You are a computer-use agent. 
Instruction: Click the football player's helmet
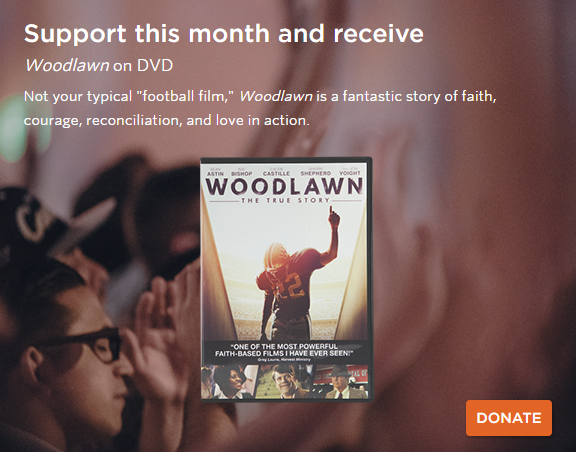pos(277,256)
